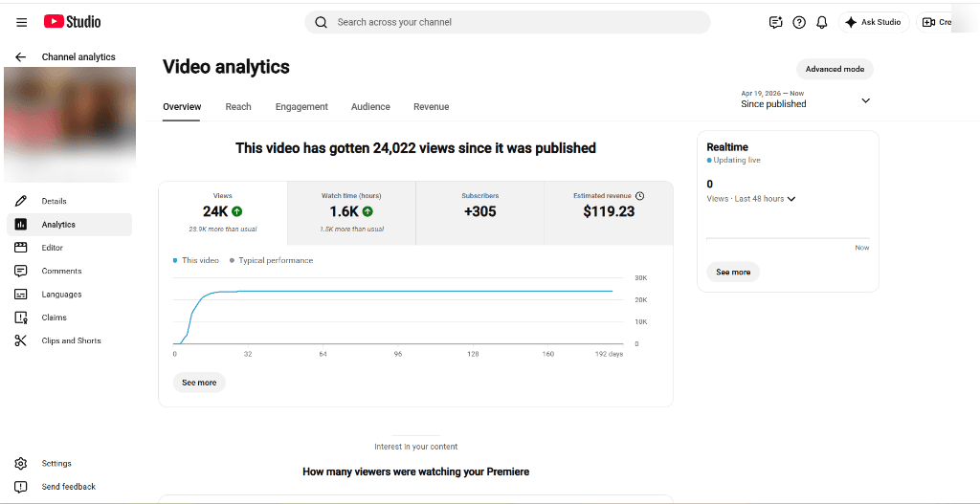This screenshot has height=504, width=980.
Task: Click the 'How many viewers were watching your Premiere' heading
Action: point(415,471)
